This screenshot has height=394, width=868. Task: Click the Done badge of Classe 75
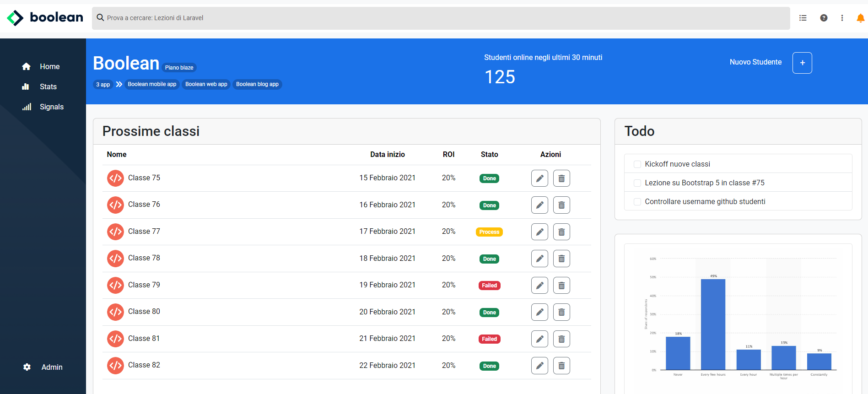pos(489,178)
